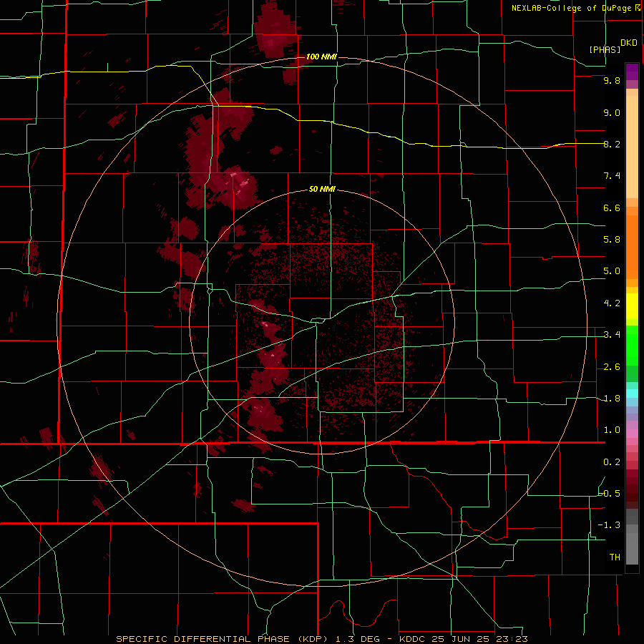Pick the bright orange segment of the color bar

[x=632, y=248]
